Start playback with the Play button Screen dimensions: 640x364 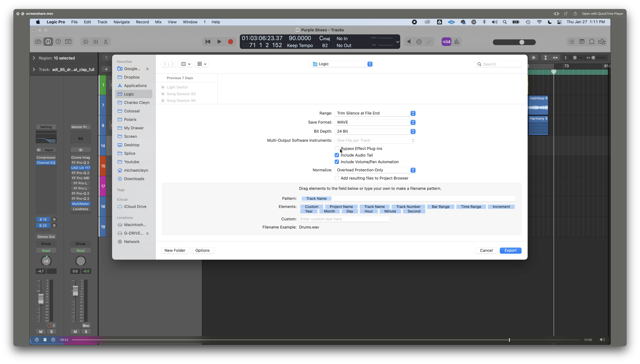(x=219, y=42)
